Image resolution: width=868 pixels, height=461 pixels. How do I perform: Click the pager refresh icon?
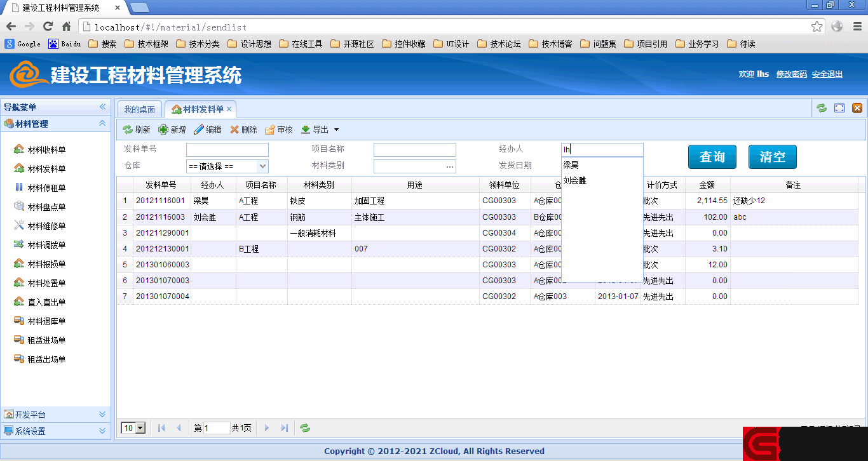[306, 428]
